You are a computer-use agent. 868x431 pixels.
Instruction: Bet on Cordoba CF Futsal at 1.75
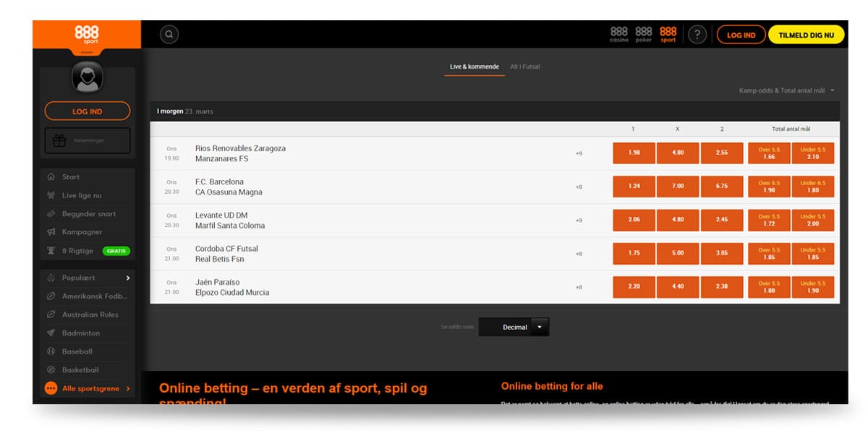pos(634,254)
